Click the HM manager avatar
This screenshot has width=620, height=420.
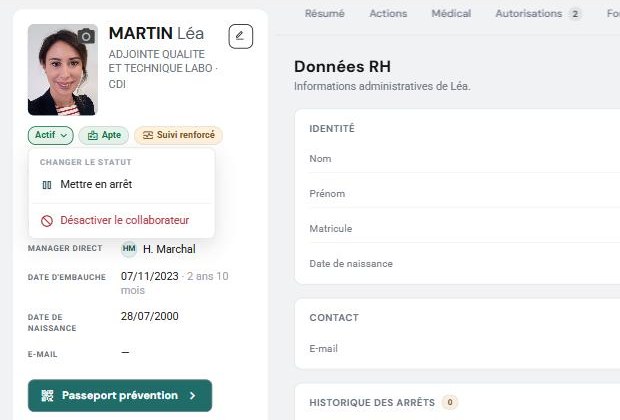point(129,249)
